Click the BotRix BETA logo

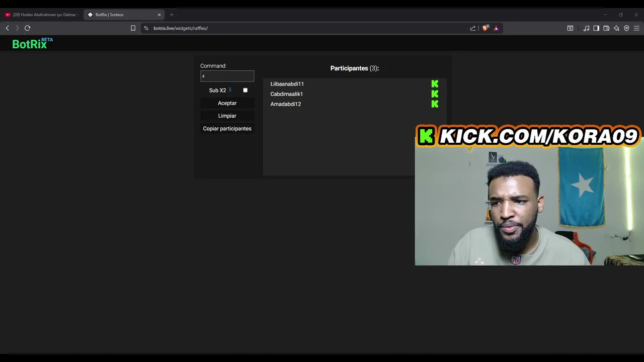click(32, 43)
